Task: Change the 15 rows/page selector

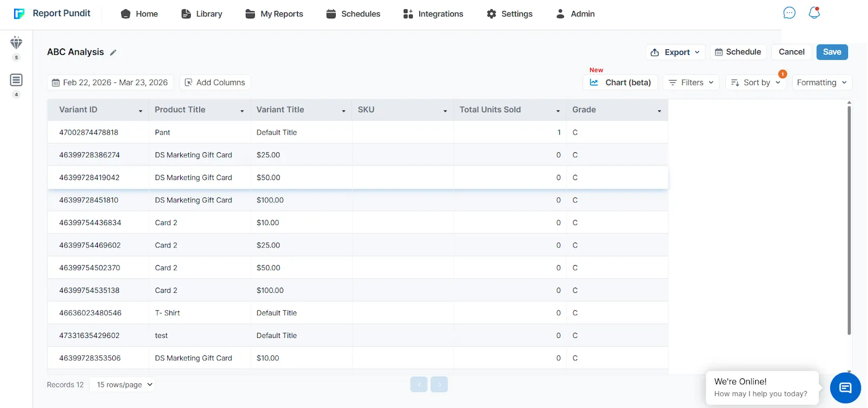Action: click(122, 385)
